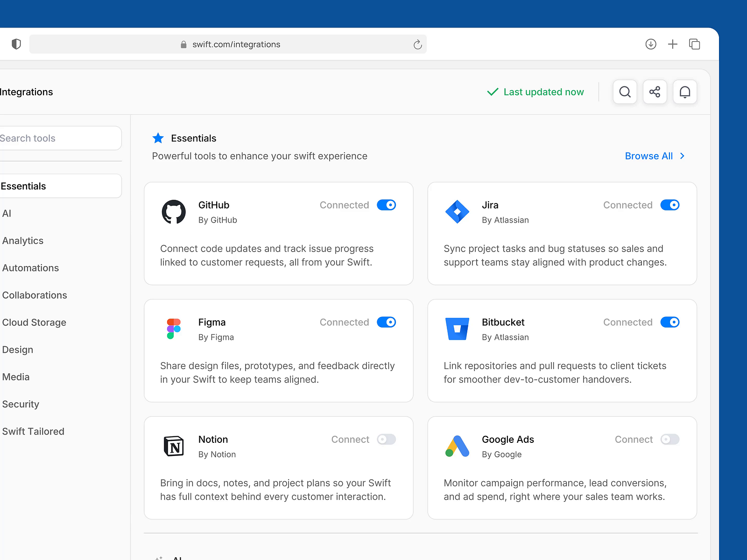The height and width of the screenshot is (560, 747).
Task: Click the Browse All link
Action: [x=649, y=156]
